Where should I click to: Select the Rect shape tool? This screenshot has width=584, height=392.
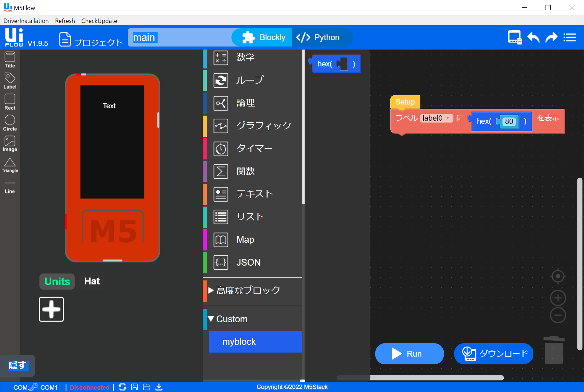(x=10, y=102)
